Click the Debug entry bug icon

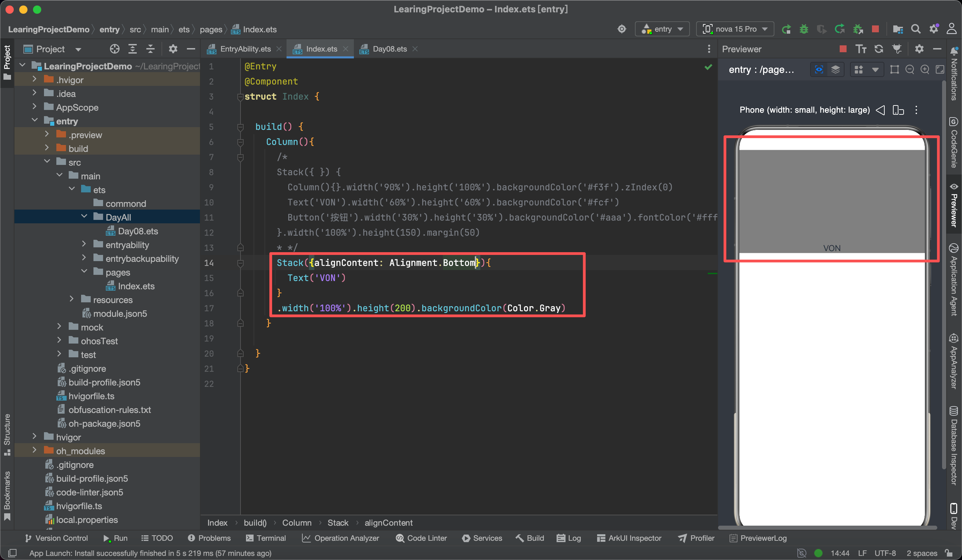(x=804, y=30)
